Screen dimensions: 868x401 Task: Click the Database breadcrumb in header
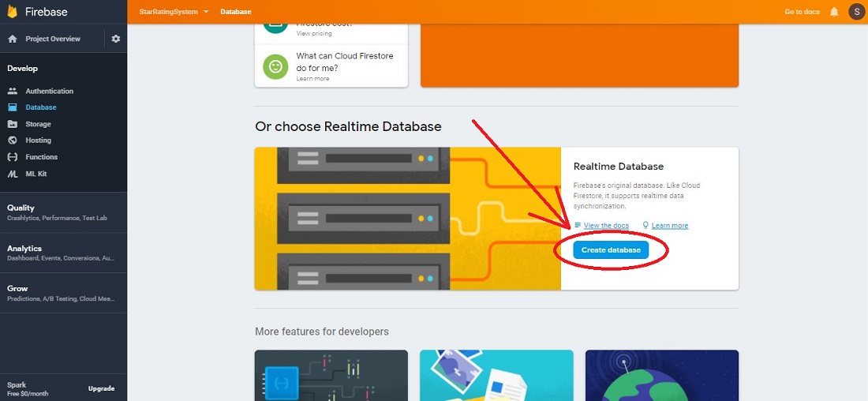235,12
